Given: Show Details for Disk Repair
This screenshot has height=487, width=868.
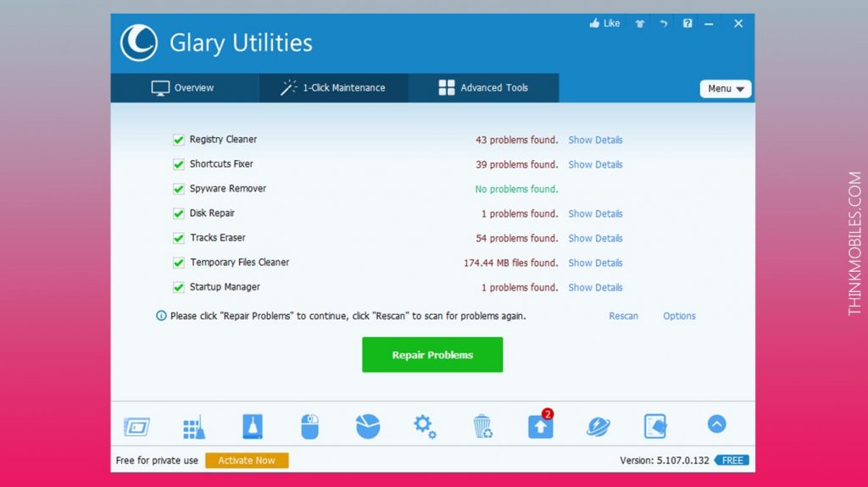Looking at the screenshot, I should pyautogui.click(x=595, y=213).
